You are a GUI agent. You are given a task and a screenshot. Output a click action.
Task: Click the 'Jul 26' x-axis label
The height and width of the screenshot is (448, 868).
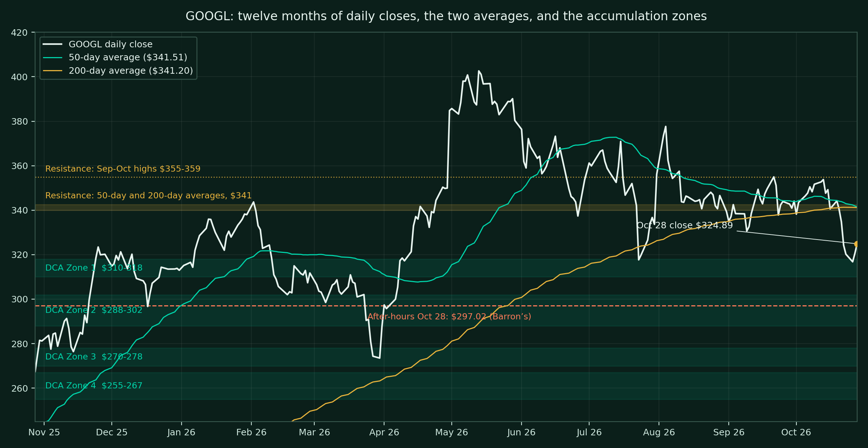pos(589,432)
